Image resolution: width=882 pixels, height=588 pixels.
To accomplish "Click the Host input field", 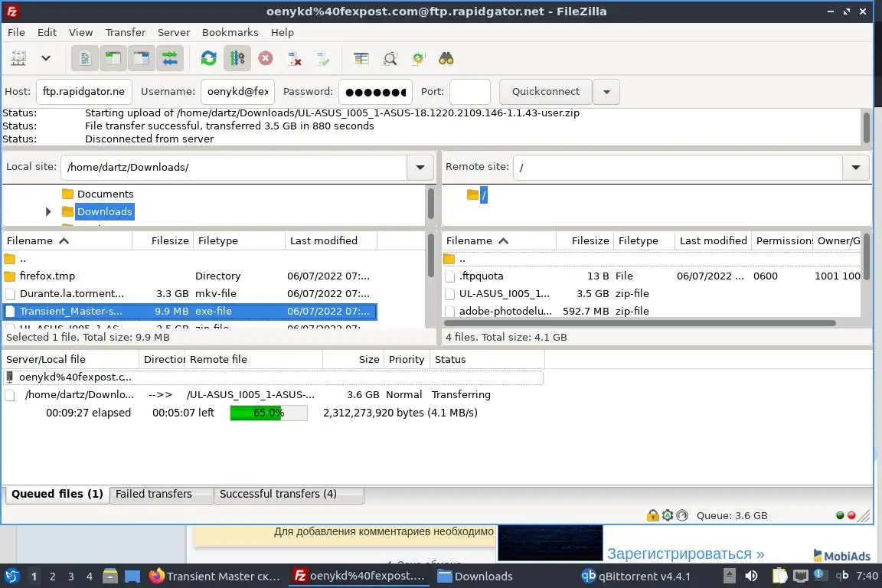I will pos(83,91).
